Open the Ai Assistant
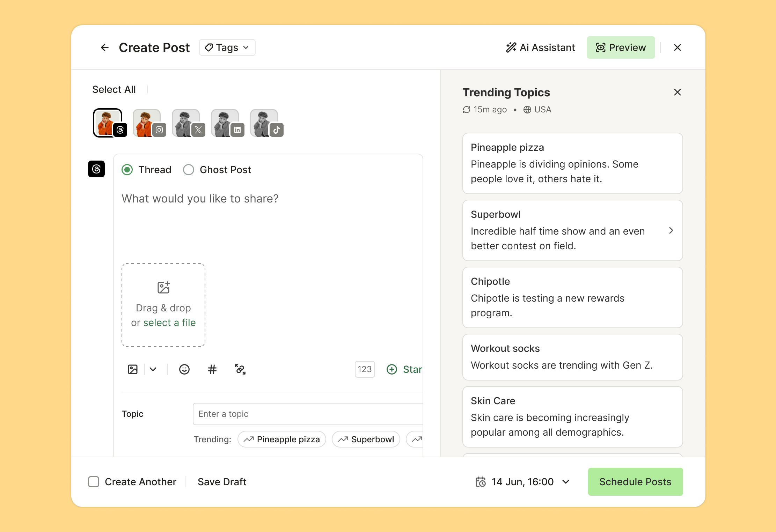Viewport: 776px width, 532px height. 540,47
